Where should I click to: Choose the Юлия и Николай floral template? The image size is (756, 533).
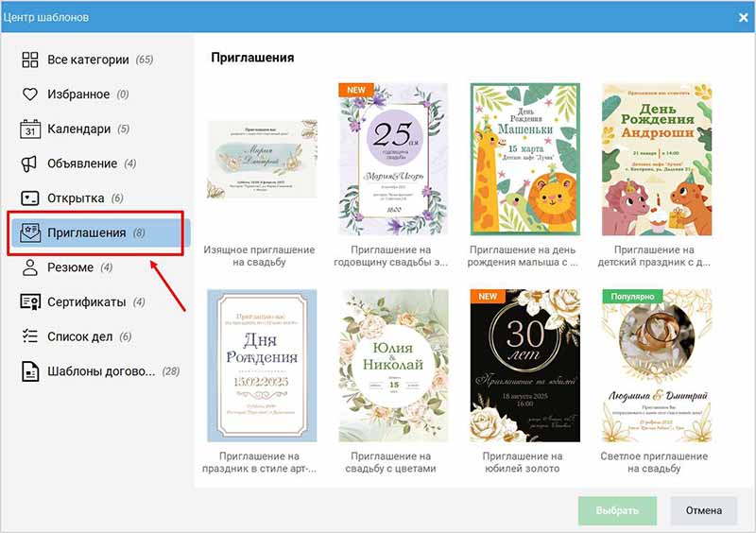click(393, 366)
